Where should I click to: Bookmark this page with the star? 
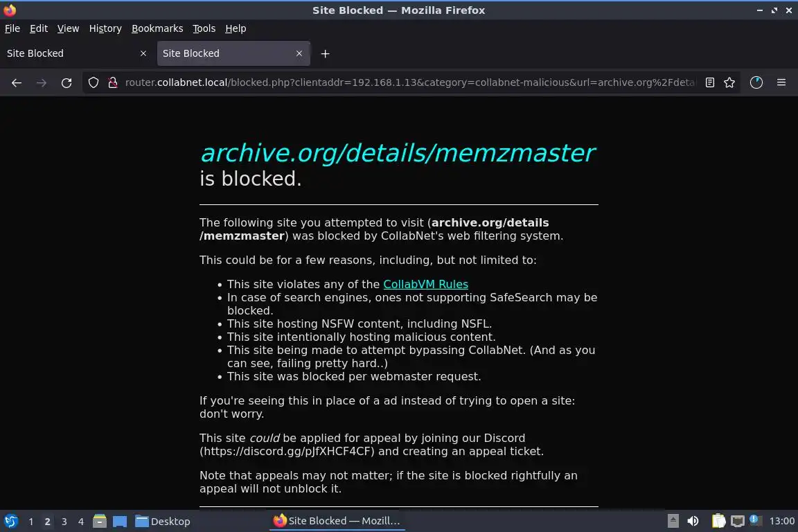coord(729,82)
